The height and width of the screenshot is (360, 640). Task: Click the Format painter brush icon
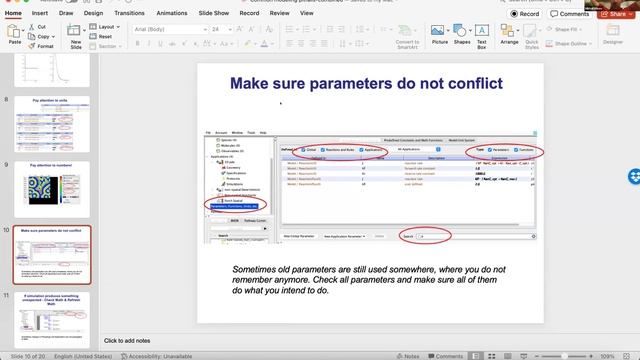click(31, 46)
